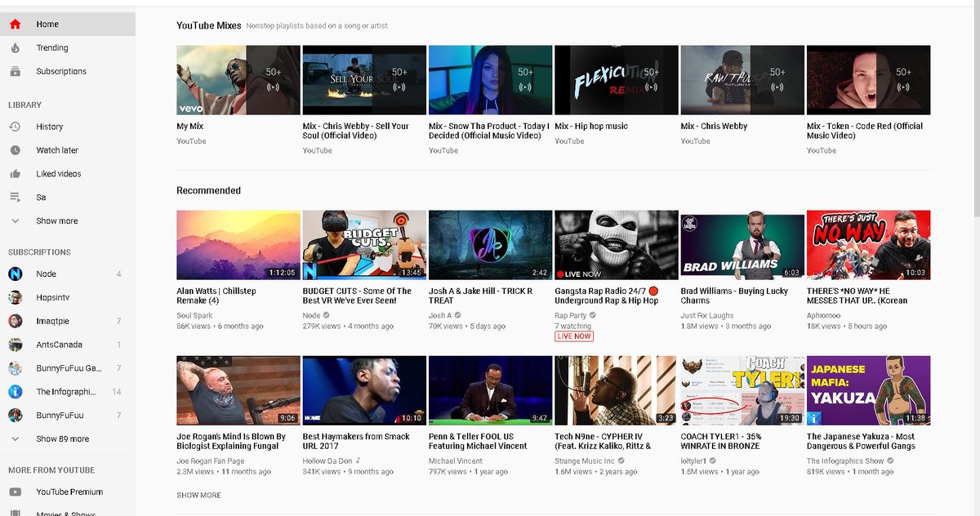Image resolution: width=980 pixels, height=516 pixels.
Task: Open Subscriptions in the sidebar
Action: point(68,72)
